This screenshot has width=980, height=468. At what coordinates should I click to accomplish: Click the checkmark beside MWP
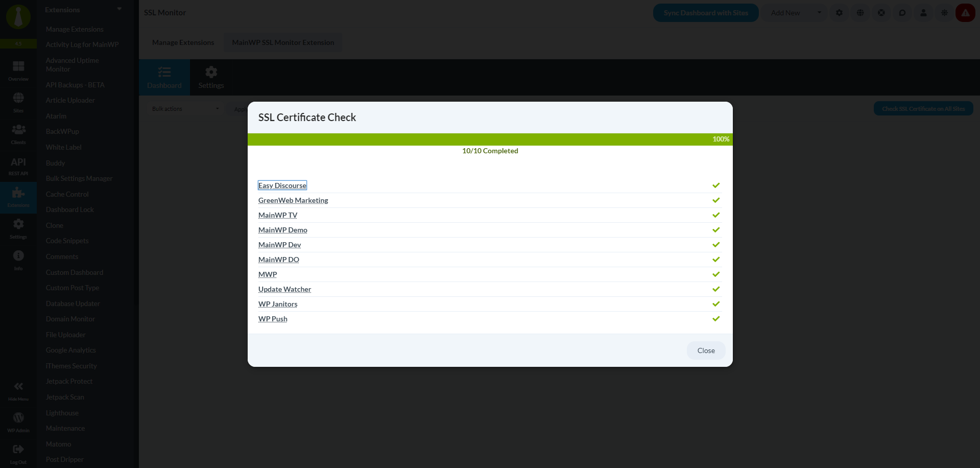(x=716, y=274)
